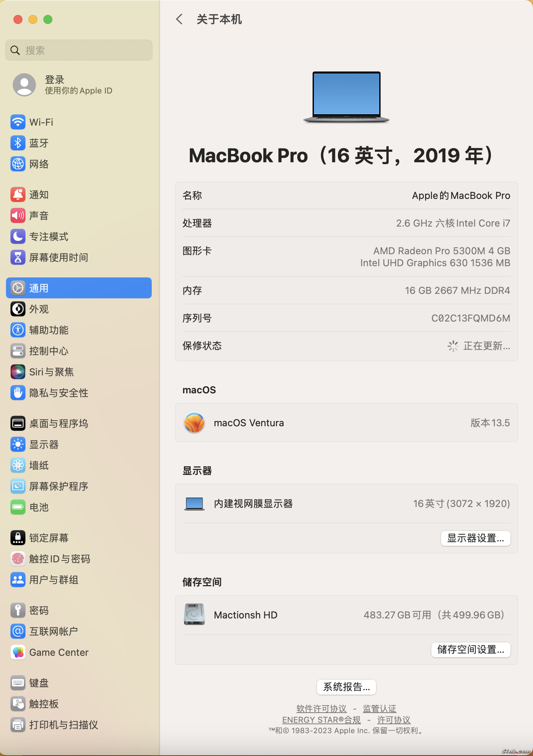Viewport: 533px width, 756px height.
Task: Click the 储存空间设置... button
Action: point(471,650)
